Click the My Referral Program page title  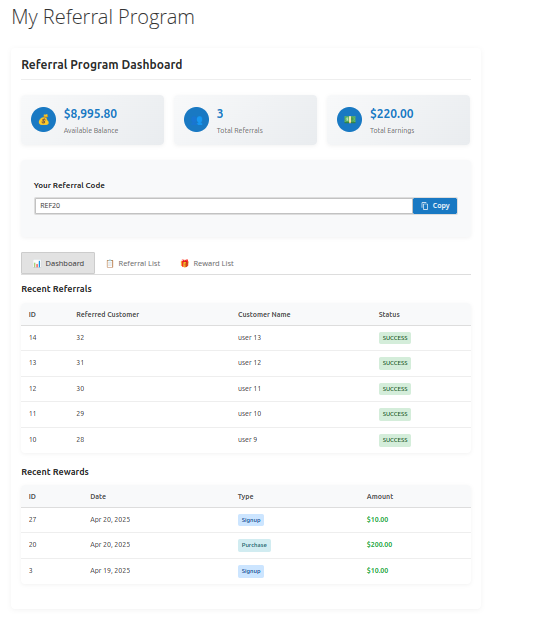pos(103,18)
